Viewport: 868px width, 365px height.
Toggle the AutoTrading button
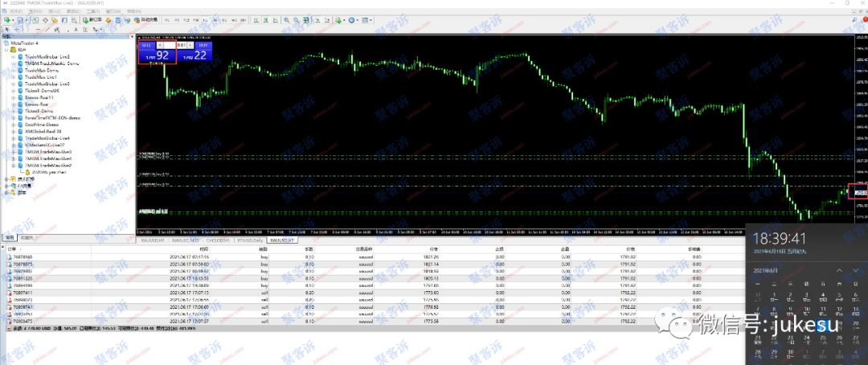[147, 20]
